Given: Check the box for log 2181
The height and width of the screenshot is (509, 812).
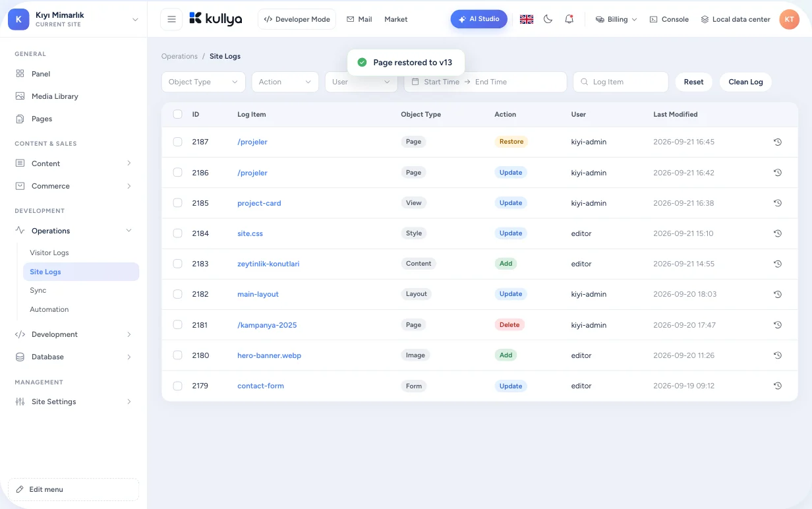Looking at the screenshot, I should coord(177,324).
